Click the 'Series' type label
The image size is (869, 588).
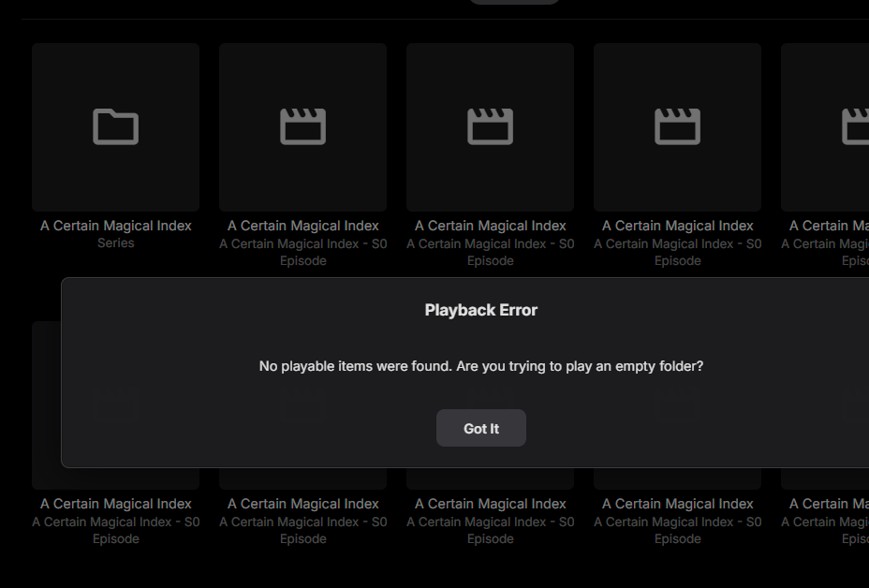pos(115,243)
